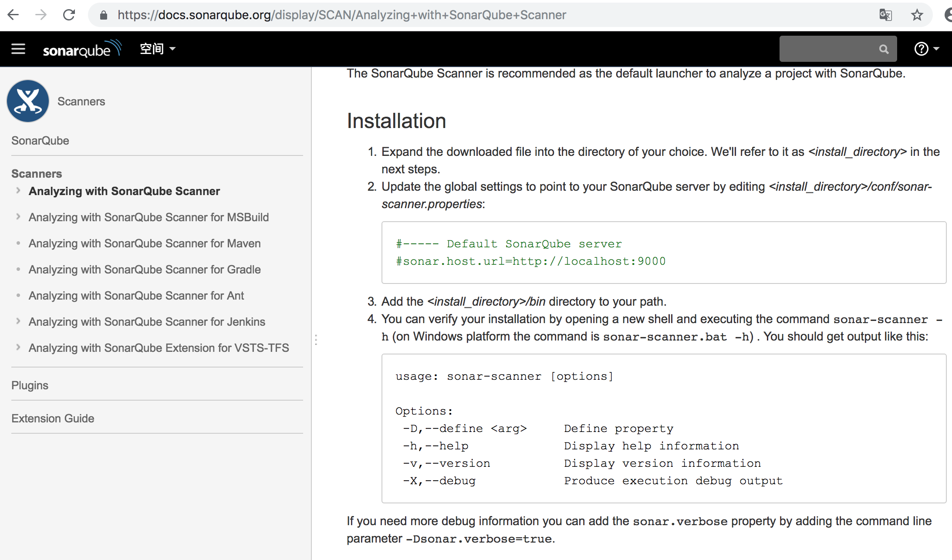
Task: Click the '-D,--define <arg>' option text
Action: coord(465,428)
